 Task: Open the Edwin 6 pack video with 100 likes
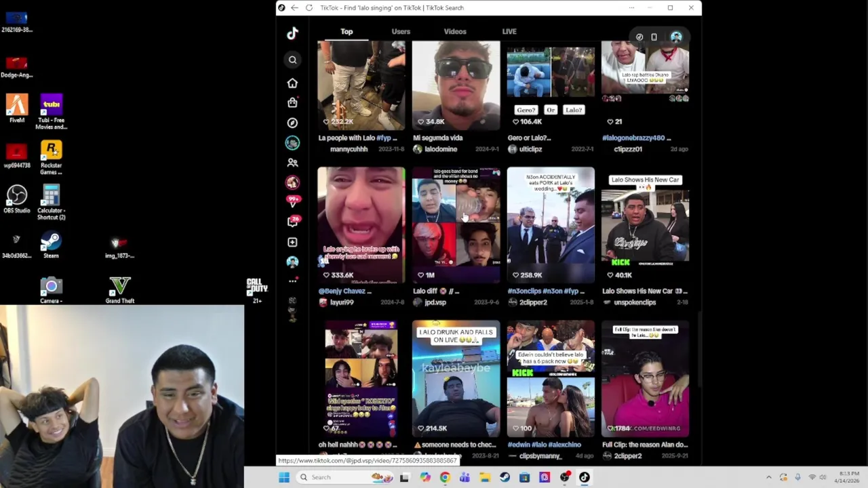pyautogui.click(x=551, y=378)
